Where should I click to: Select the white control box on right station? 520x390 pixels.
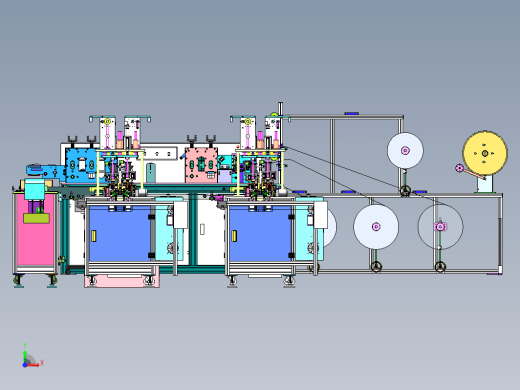click(320, 215)
